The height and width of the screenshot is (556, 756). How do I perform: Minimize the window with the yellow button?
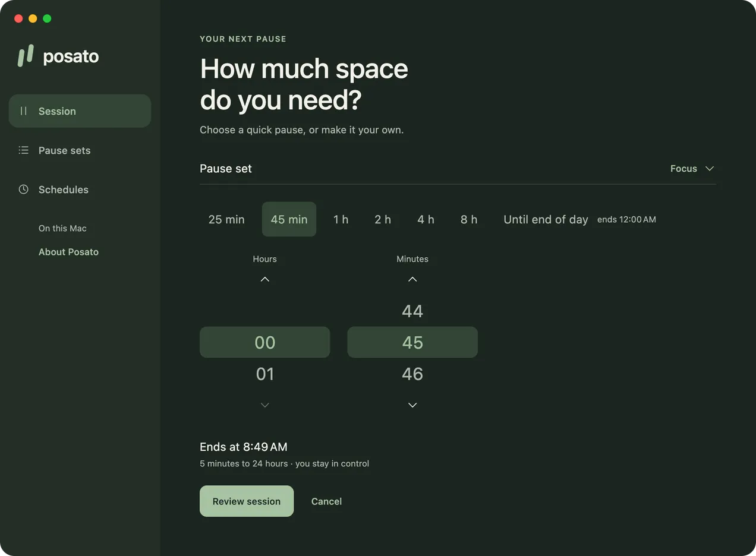(x=33, y=18)
